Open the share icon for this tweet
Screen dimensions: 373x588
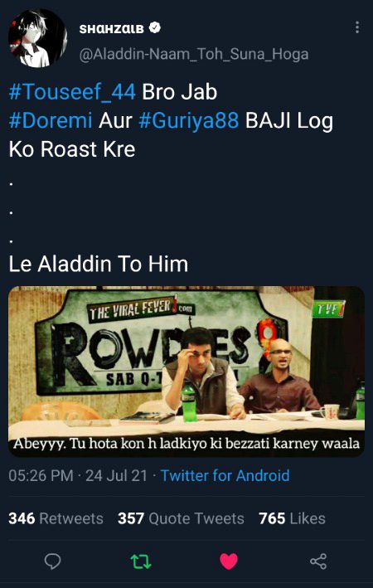pos(318,561)
